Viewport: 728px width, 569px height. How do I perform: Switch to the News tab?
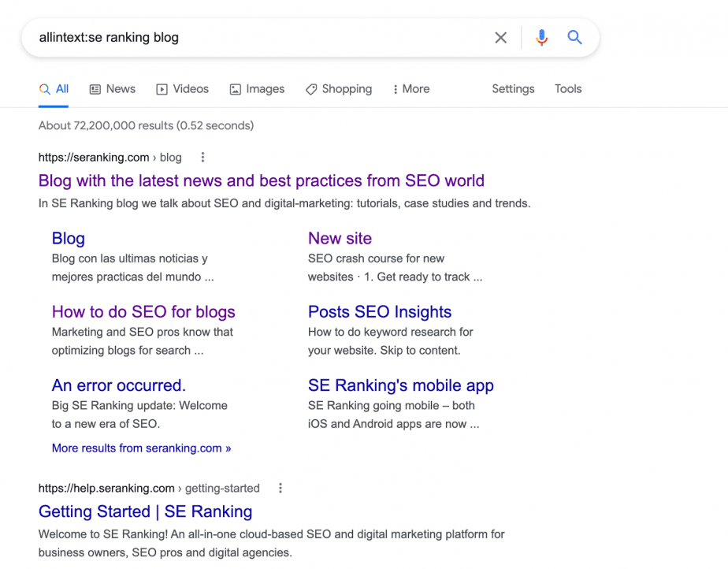[x=113, y=89]
